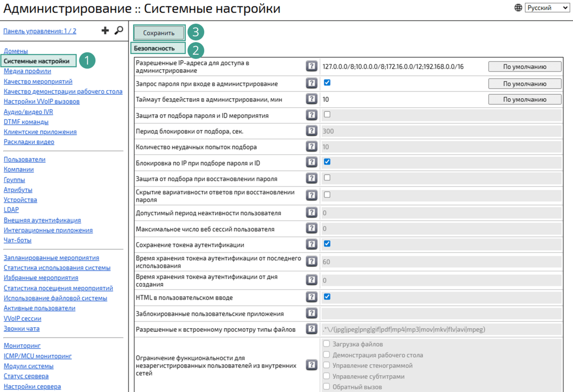The image size is (573, 392).
Task: Click the Таймаут бездействия value field
Action: point(404,99)
